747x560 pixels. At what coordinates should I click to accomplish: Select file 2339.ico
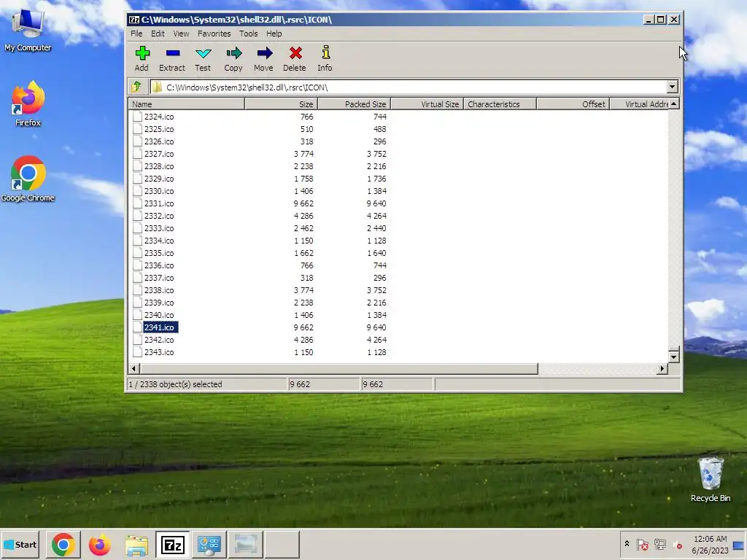click(x=159, y=303)
